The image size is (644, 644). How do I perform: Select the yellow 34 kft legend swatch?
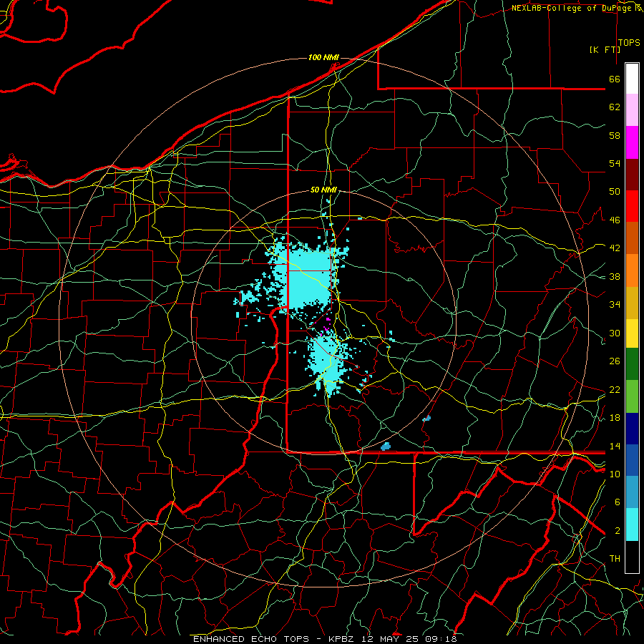coord(632,333)
